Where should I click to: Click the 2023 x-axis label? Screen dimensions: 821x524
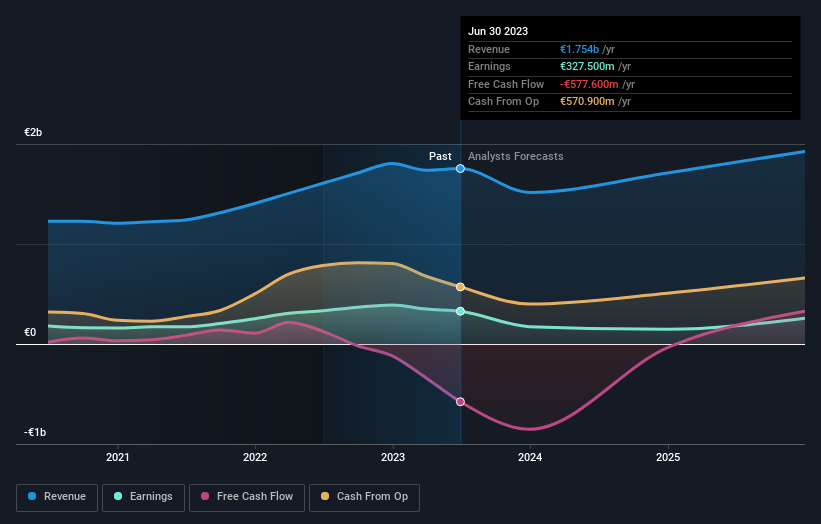tap(393, 458)
